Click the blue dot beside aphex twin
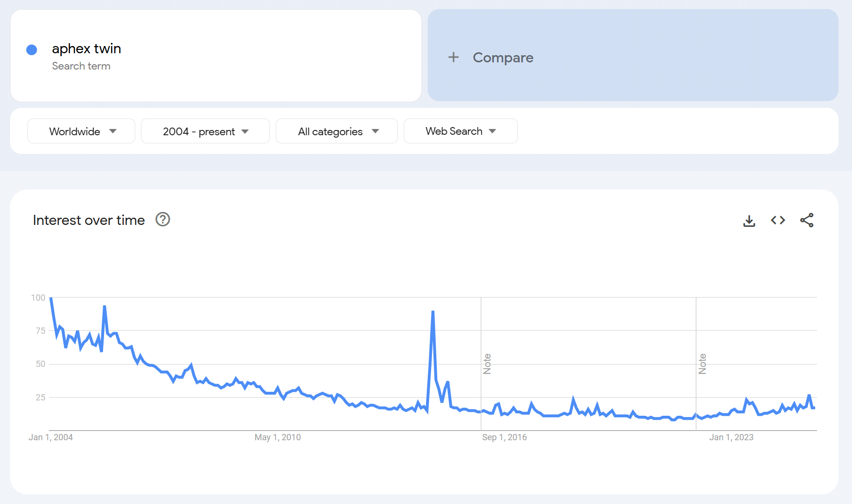Viewport: 852px width, 504px height. point(32,50)
